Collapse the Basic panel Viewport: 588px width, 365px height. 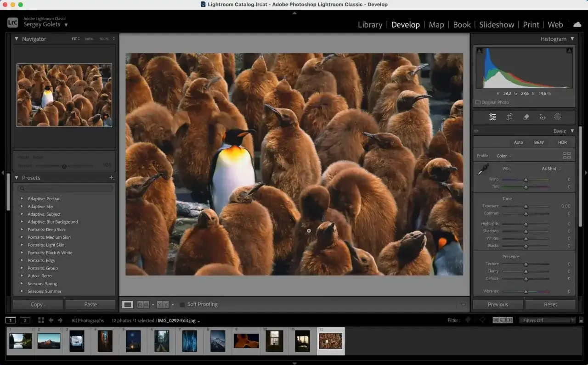(x=572, y=131)
